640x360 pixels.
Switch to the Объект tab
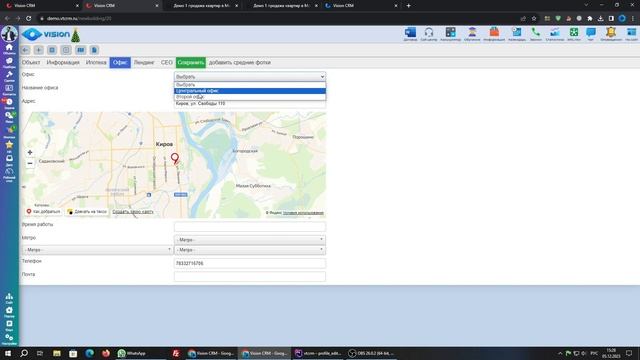click(31, 62)
